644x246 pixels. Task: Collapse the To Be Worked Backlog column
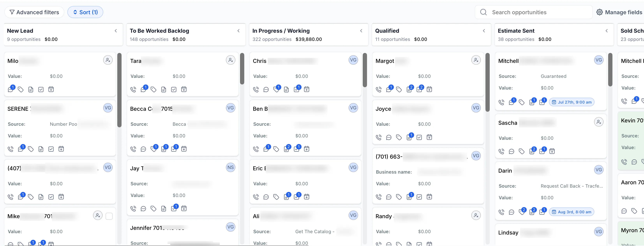[x=238, y=31]
